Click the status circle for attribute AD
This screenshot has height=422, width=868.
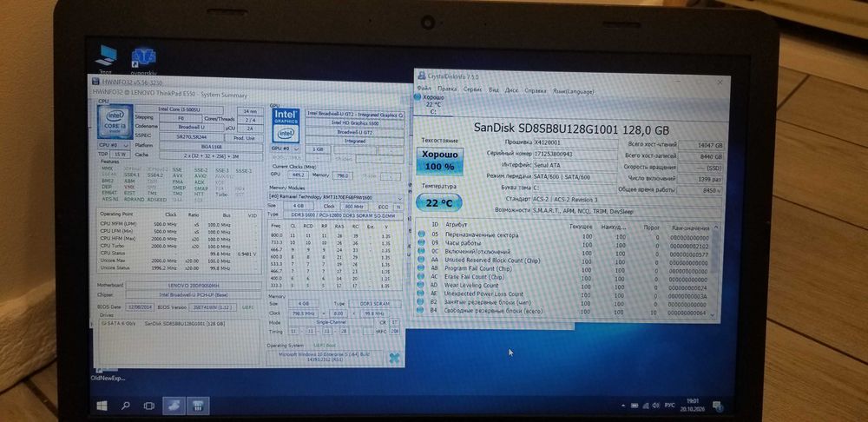(422, 285)
